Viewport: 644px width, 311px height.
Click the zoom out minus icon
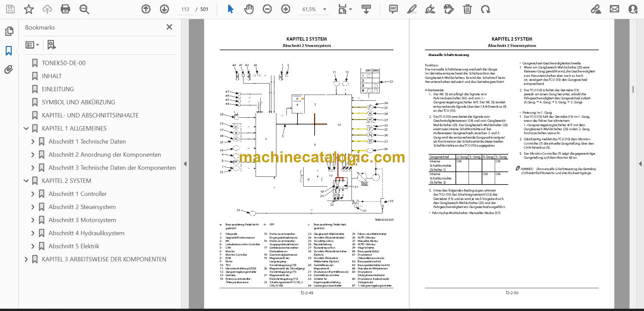pos(267,9)
